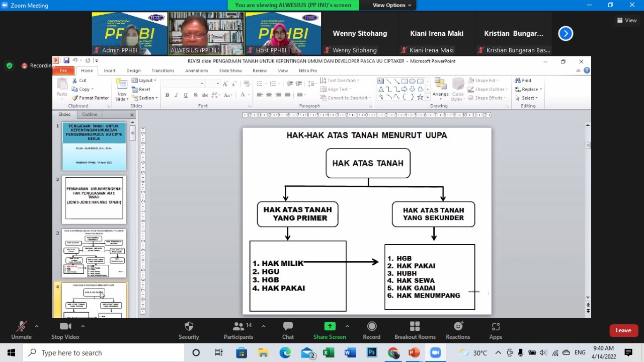Toggle Italic text formatting
644x362 pixels.
[x=176, y=95]
